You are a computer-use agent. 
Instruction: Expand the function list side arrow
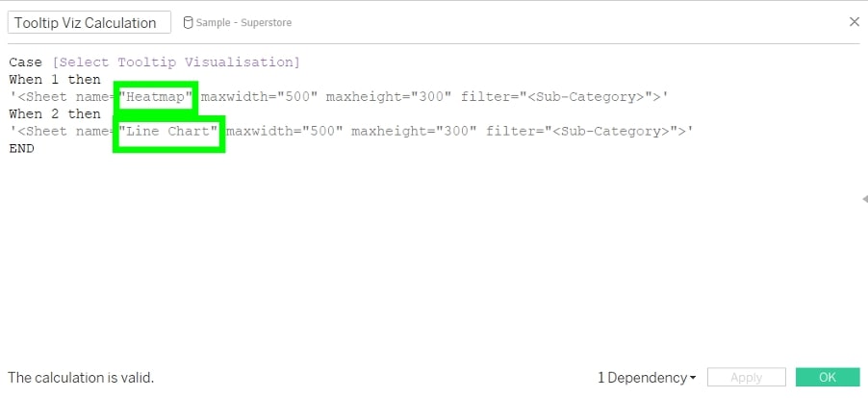(x=865, y=199)
